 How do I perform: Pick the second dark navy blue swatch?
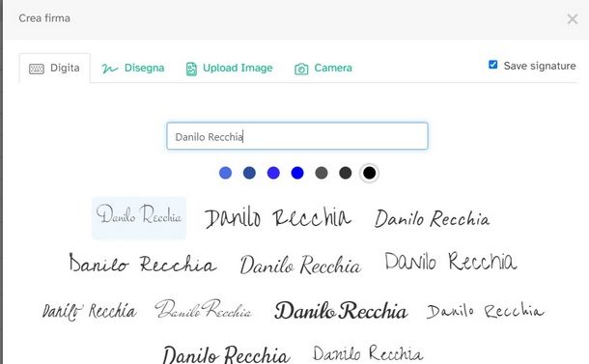pyautogui.click(x=249, y=173)
